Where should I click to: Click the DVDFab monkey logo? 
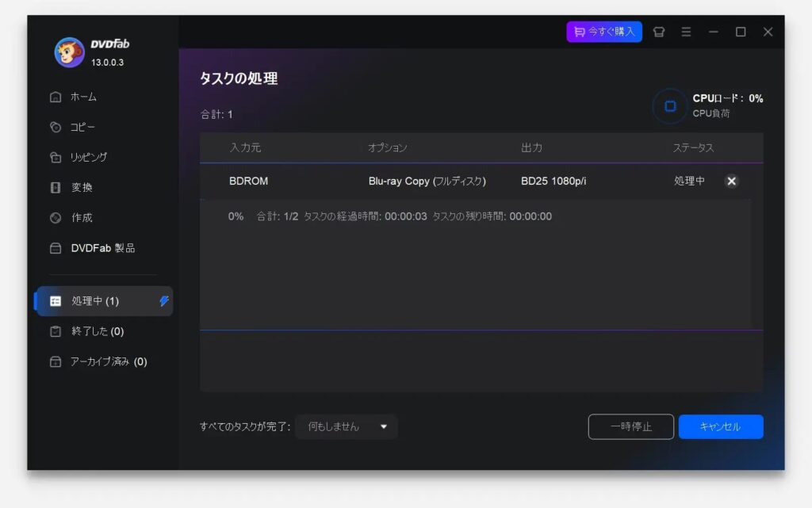click(69, 52)
